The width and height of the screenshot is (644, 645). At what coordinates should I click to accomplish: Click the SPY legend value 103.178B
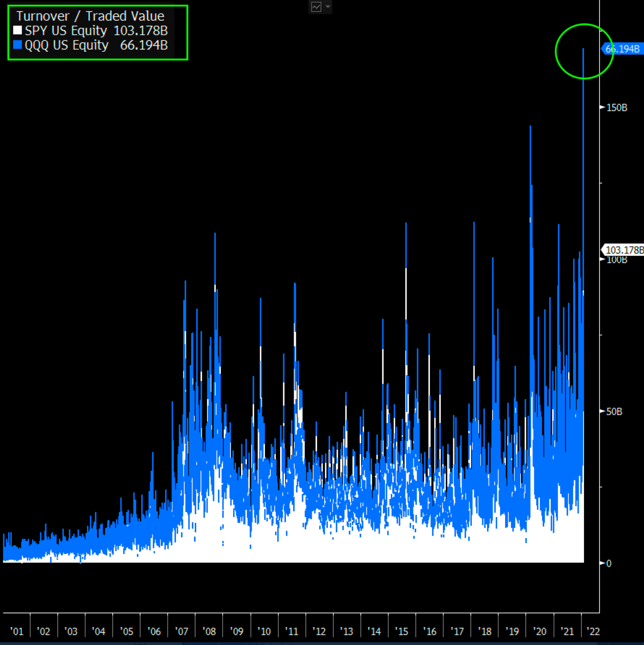[x=141, y=31]
